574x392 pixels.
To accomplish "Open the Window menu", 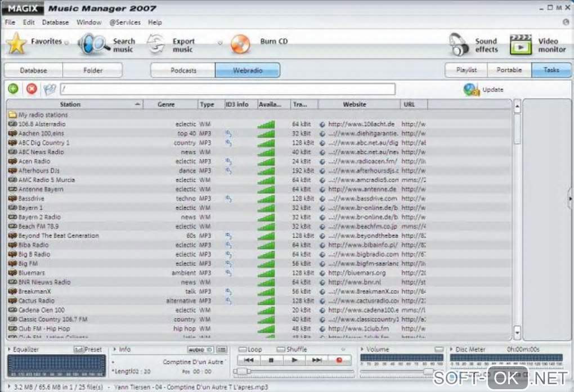I will [89, 22].
